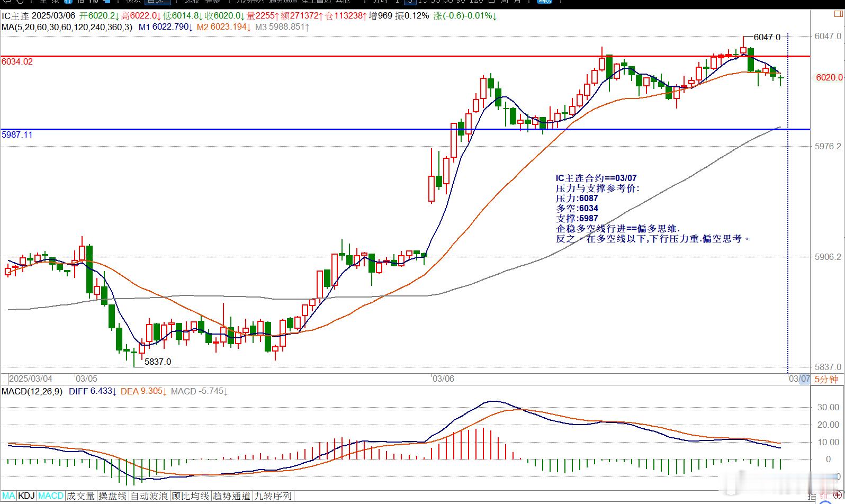The image size is (845, 504).
Task: Click the red 6020.0 current price axis label
Action: [x=829, y=77]
